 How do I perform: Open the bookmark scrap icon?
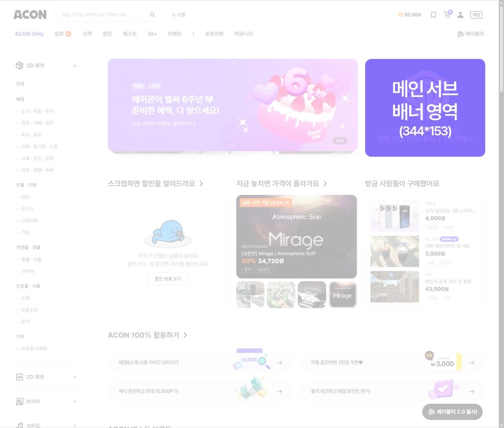tap(433, 15)
